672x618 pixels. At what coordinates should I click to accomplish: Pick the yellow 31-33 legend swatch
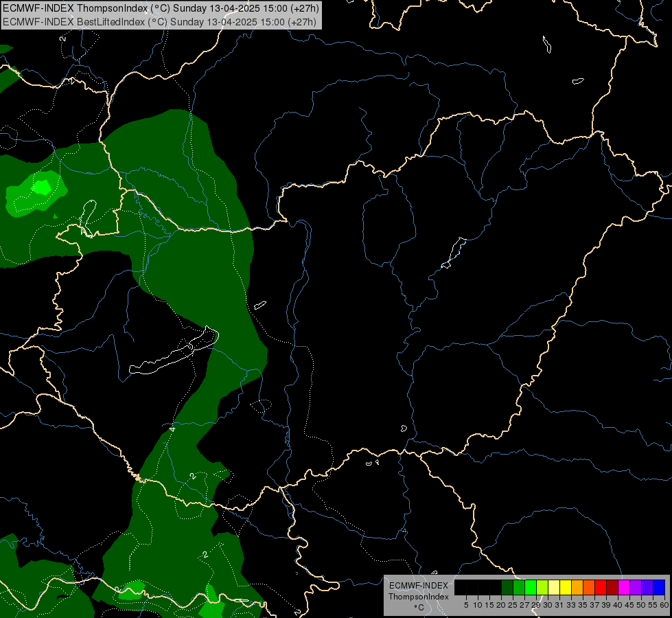566,587
